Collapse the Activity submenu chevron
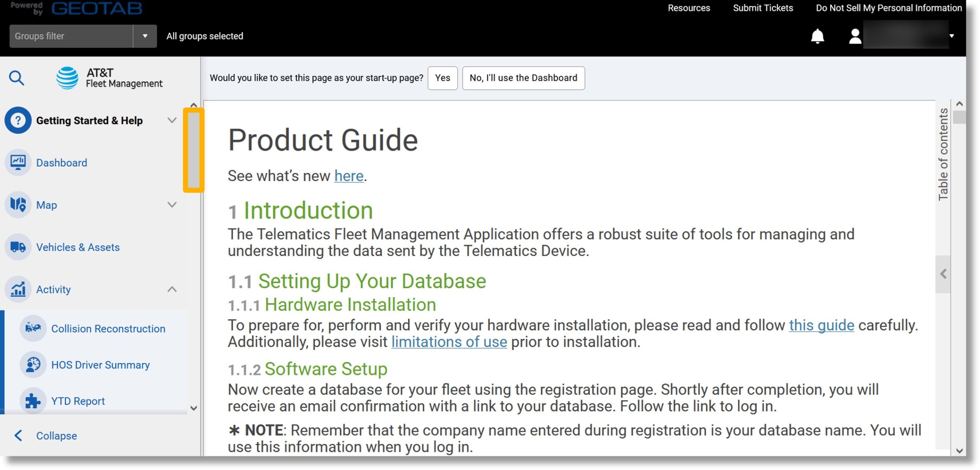 point(172,289)
